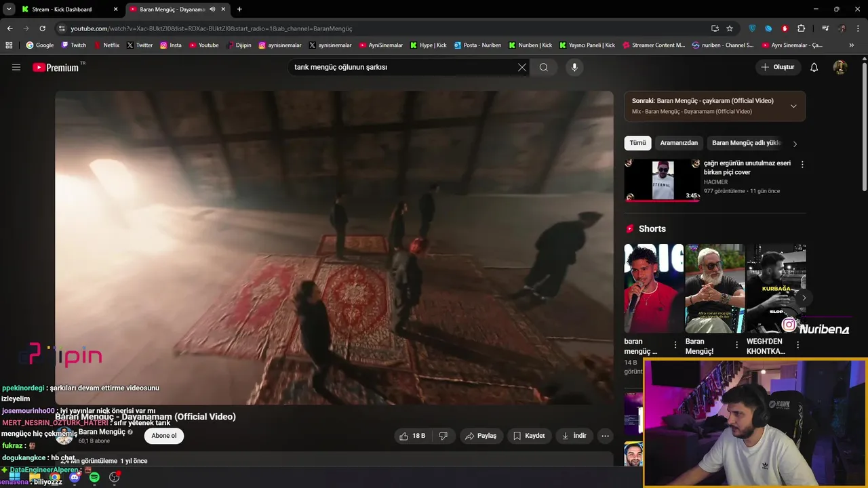Show hidden bookmarks with double chevron

pos(852,45)
